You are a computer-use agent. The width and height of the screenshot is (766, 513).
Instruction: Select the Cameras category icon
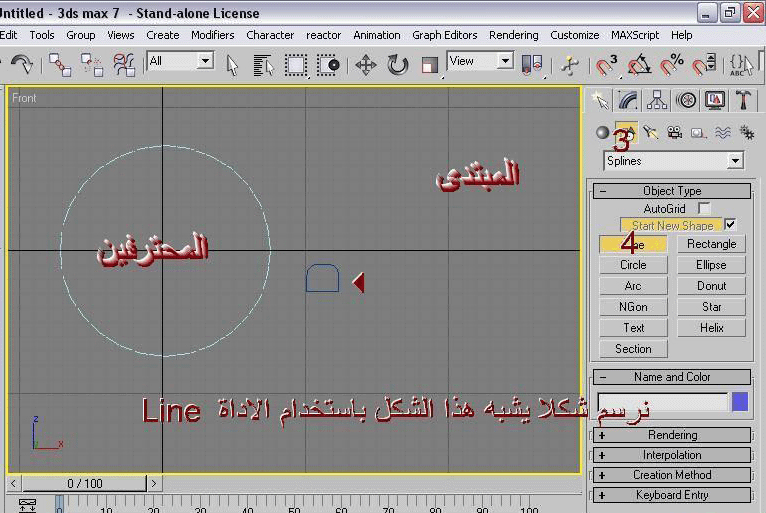[675, 132]
